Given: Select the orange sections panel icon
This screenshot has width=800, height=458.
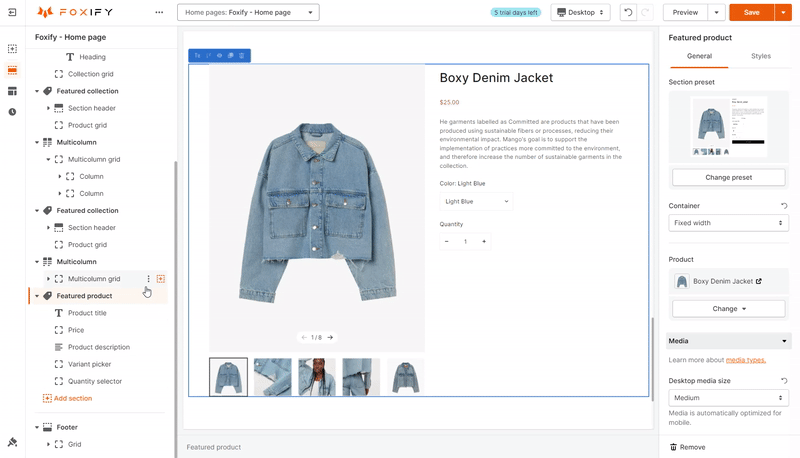Looking at the screenshot, I should tap(12, 70).
